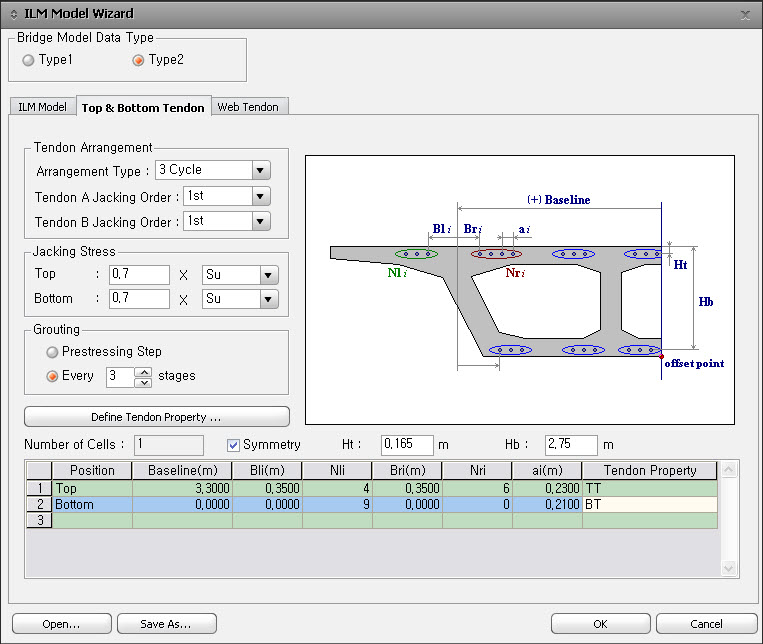
Task: Decrease the grouting stages spinner value
Action: point(143,381)
